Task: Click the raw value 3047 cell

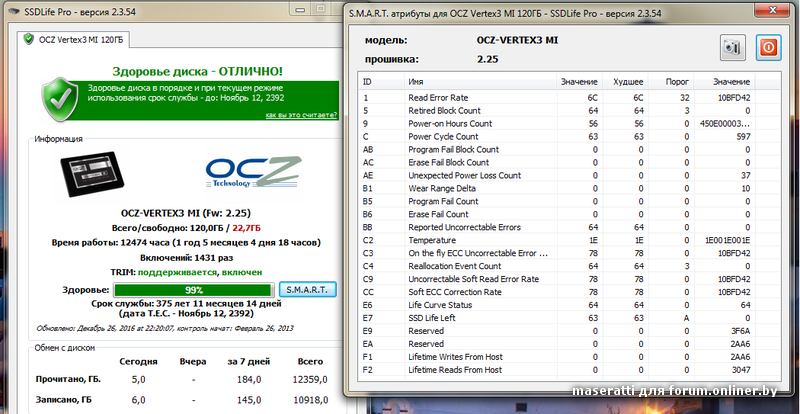Action: [x=740, y=370]
